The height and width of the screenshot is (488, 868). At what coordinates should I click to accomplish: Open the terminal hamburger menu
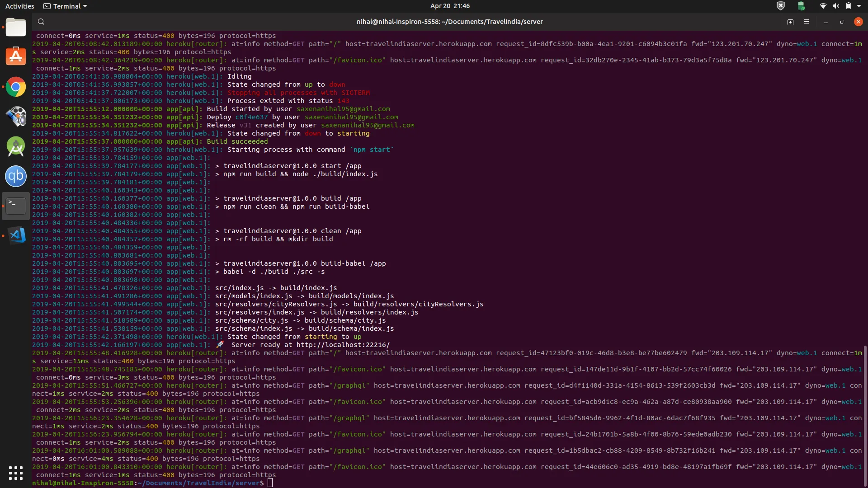coord(807,22)
